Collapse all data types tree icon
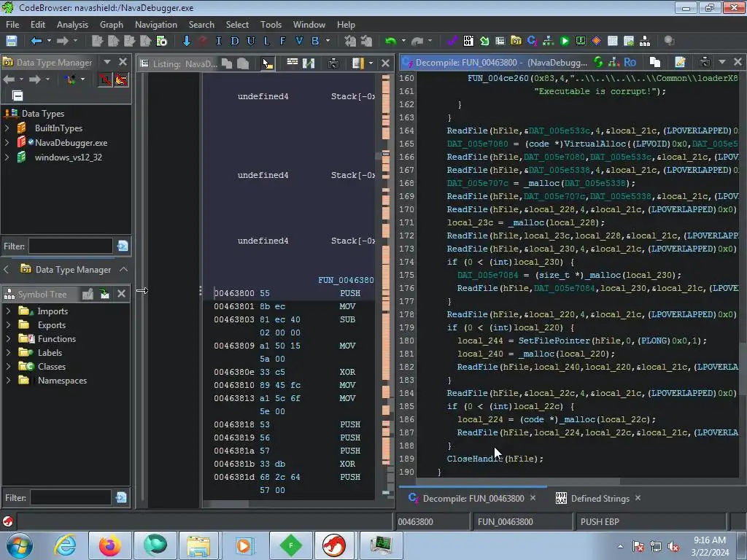 click(x=18, y=96)
